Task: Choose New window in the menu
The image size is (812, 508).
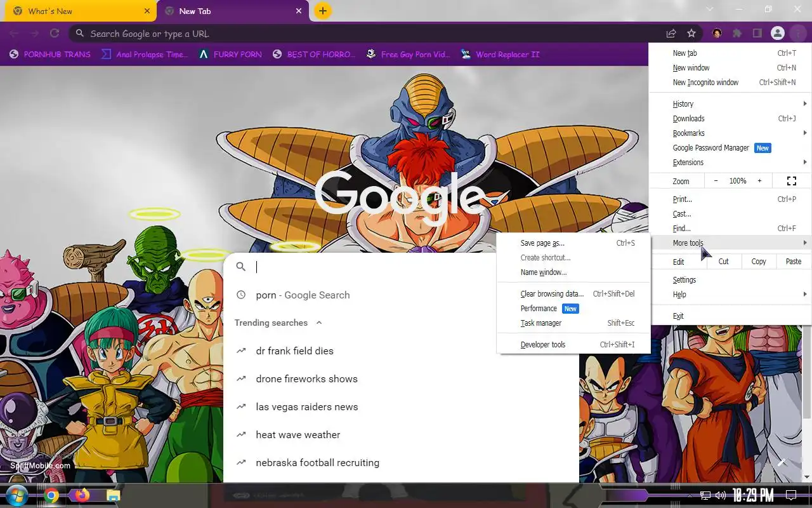Action: tap(730, 68)
